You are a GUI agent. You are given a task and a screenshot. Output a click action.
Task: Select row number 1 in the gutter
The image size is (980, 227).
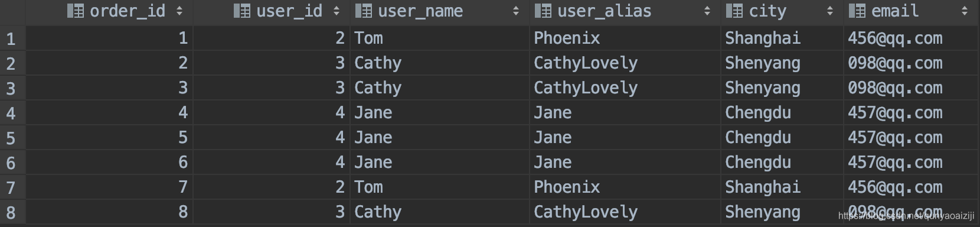coord(12,38)
